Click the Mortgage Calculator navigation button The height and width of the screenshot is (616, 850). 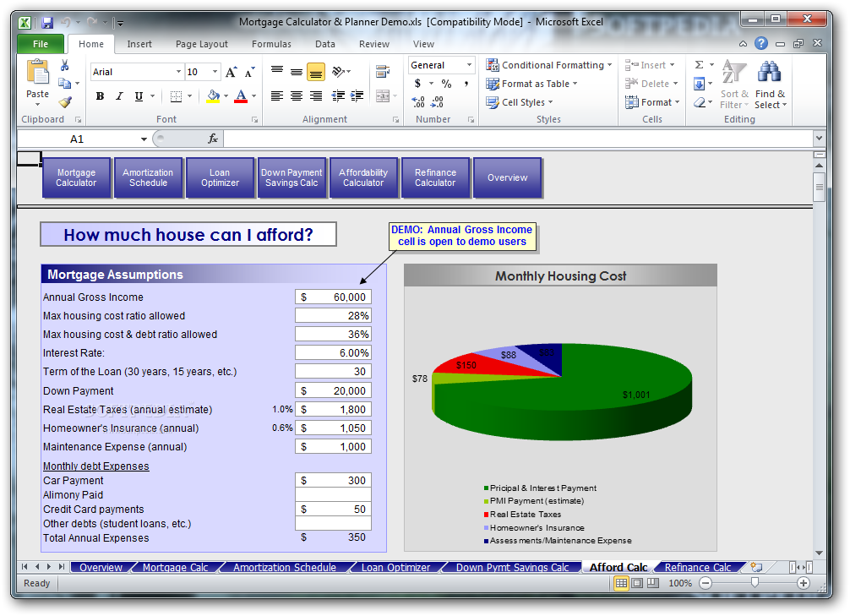click(76, 177)
